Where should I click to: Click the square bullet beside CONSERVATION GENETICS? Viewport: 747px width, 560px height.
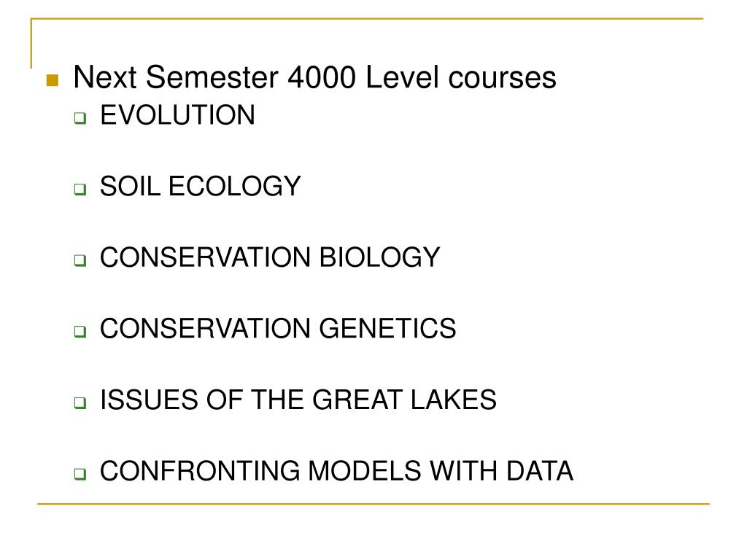coord(80,331)
